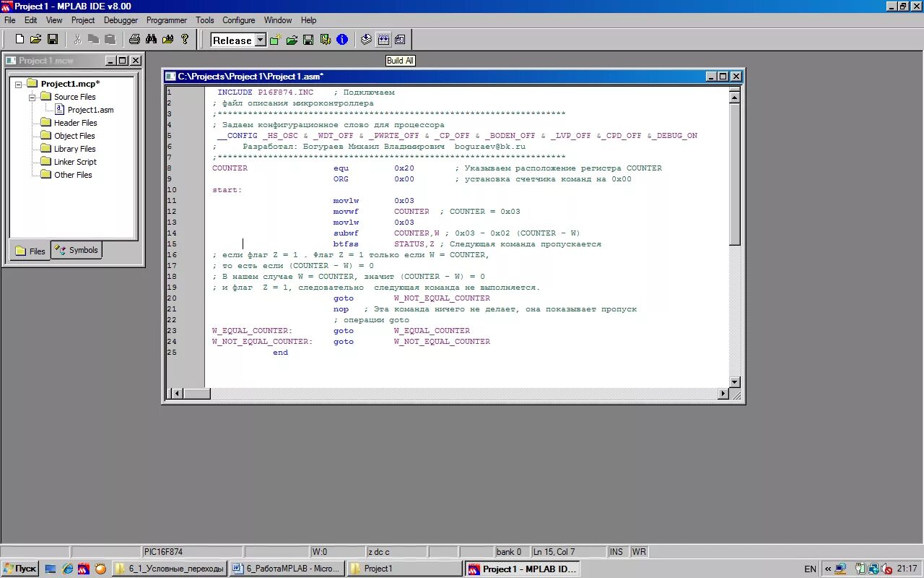Open the Configure menu

(239, 20)
